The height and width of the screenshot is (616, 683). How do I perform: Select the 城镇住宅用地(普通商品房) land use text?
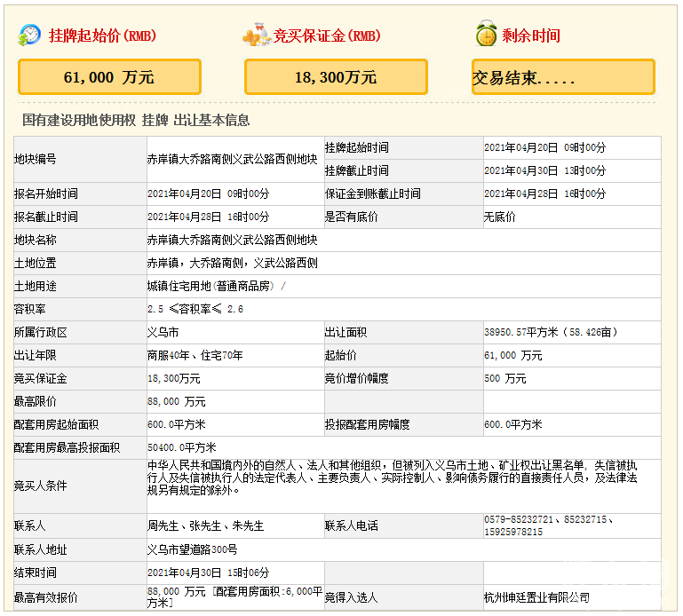point(213,286)
